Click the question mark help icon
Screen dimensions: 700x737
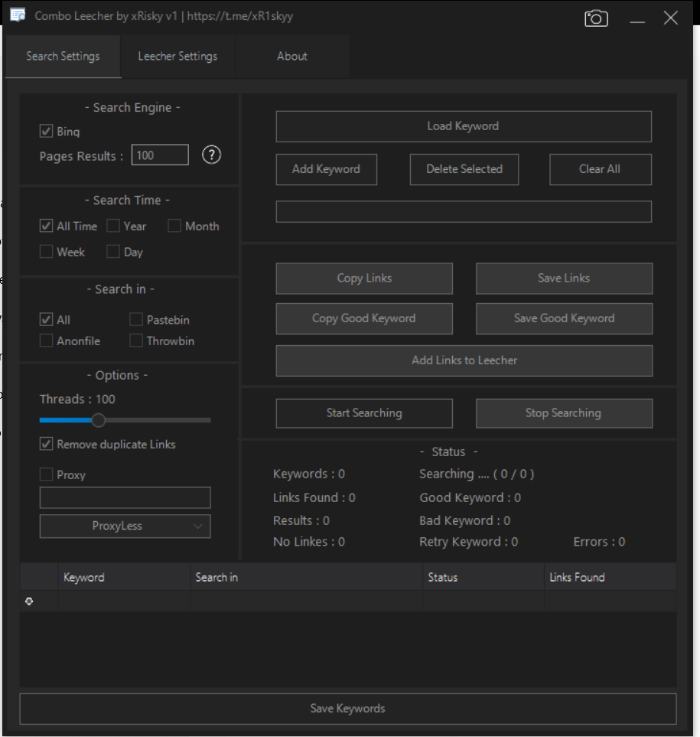tap(212, 155)
